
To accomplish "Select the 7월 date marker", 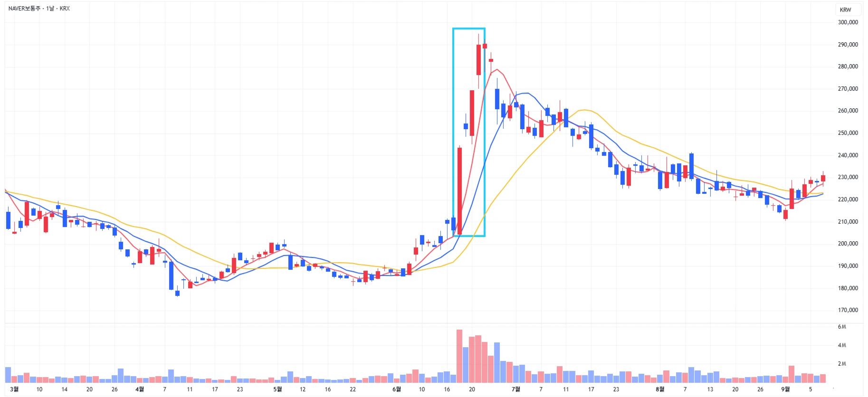I will click(x=515, y=389).
